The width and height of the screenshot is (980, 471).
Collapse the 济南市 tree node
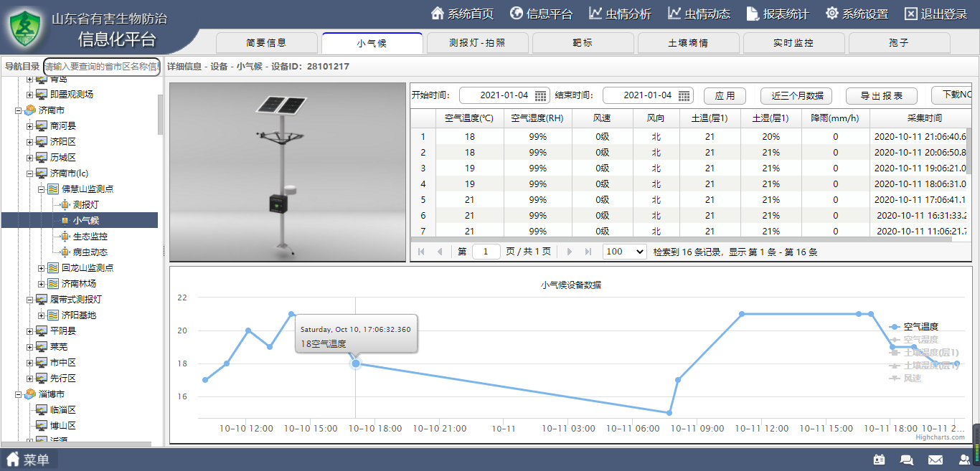click(x=19, y=110)
